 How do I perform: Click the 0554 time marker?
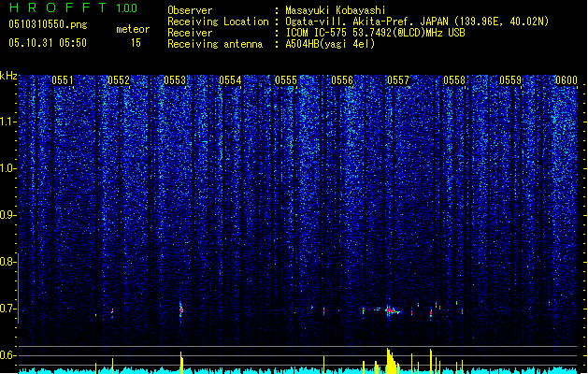(x=230, y=80)
